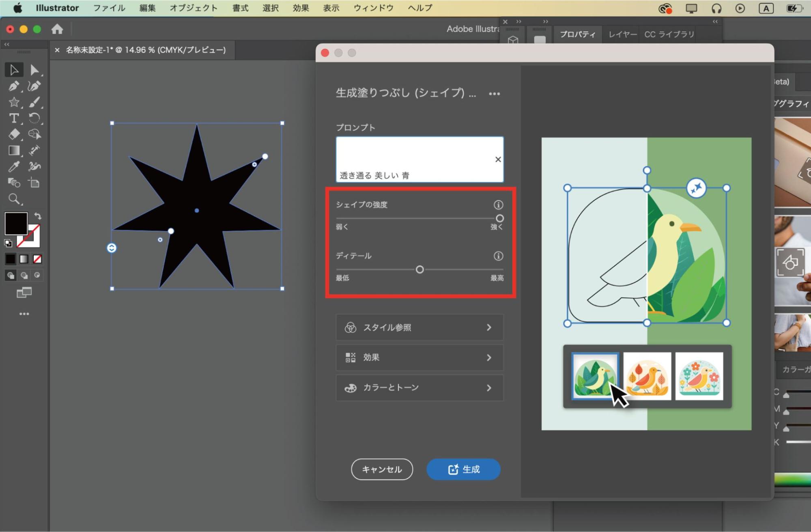
Task: Select the Direct Selection tool
Action: [x=34, y=70]
